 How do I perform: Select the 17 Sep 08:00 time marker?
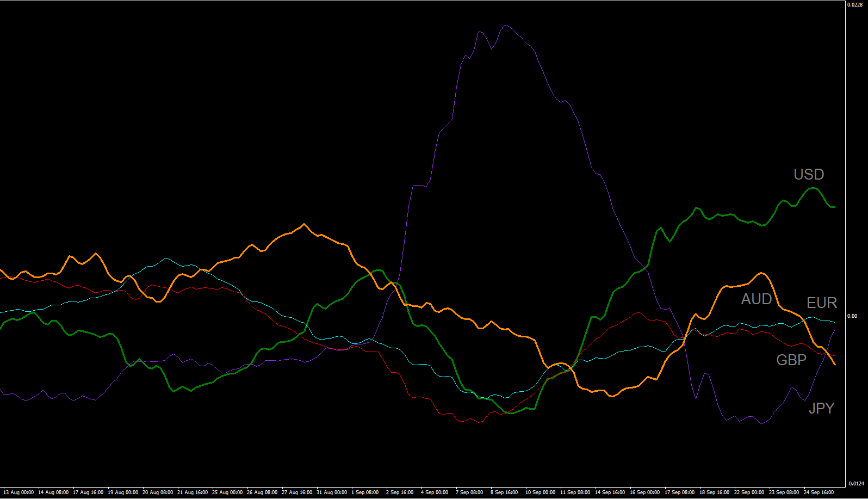[680, 492]
